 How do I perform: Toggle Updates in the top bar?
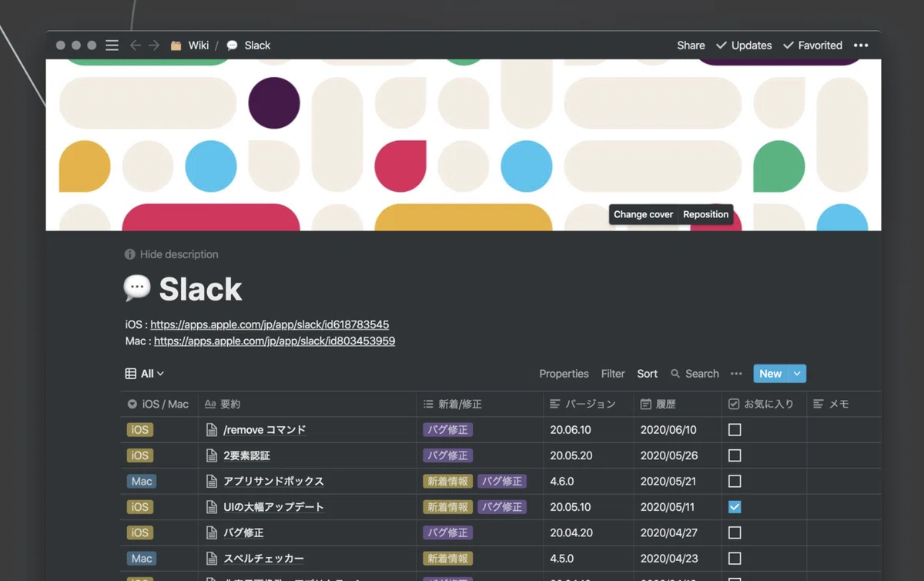pyautogui.click(x=744, y=45)
